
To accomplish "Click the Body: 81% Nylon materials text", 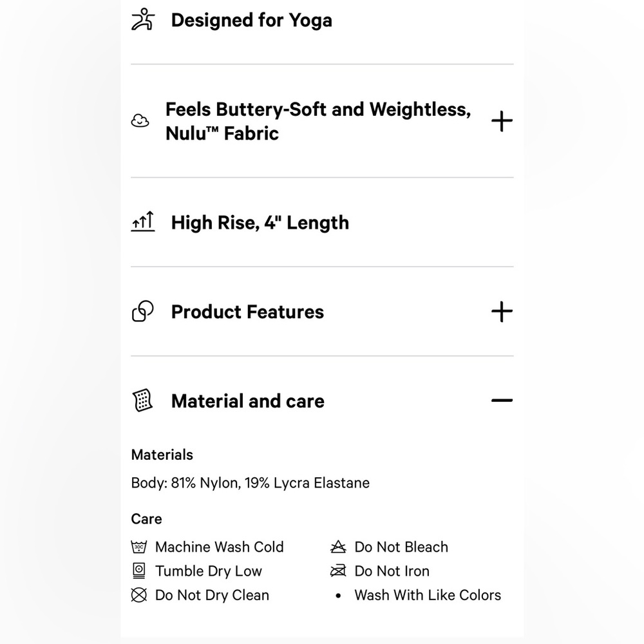I will tap(250, 482).
